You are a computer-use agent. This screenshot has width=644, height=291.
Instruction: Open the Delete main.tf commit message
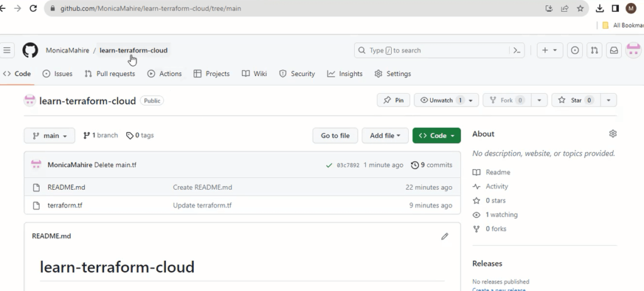pos(116,165)
